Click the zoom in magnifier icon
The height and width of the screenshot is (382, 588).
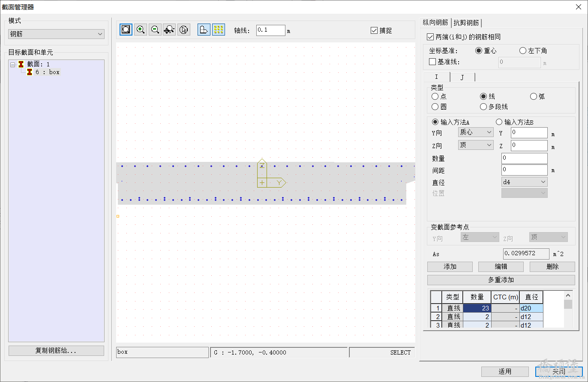pos(140,30)
